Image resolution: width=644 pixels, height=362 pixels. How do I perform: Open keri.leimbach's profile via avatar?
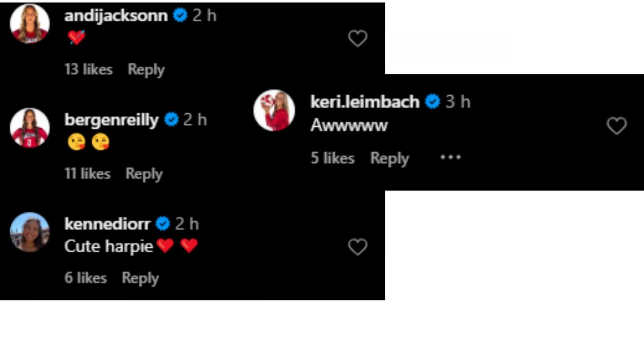[x=275, y=110]
